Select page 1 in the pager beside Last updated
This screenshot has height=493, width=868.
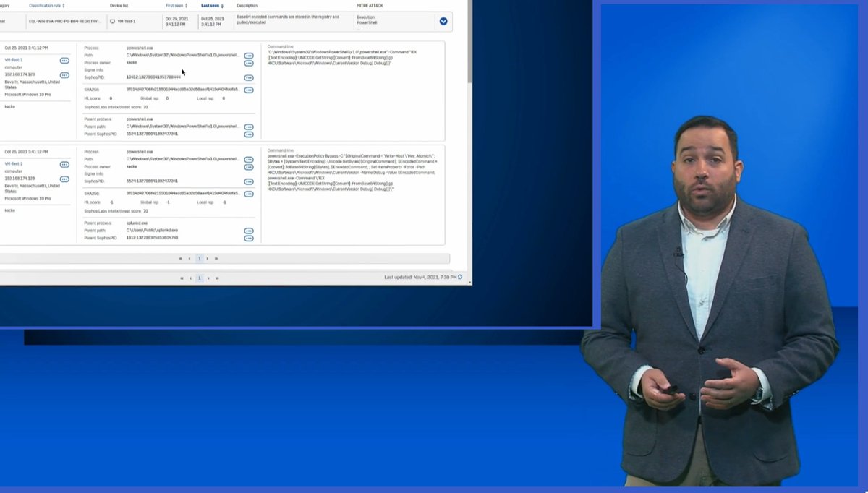click(x=200, y=278)
